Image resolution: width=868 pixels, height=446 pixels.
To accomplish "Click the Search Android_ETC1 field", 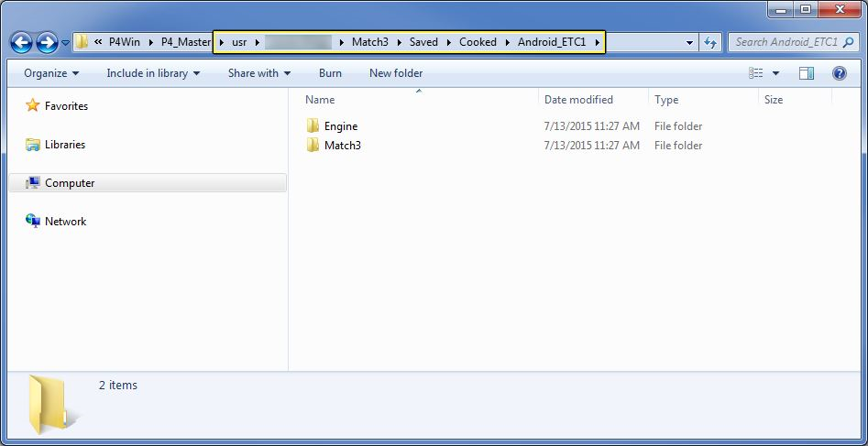I will pos(786,42).
